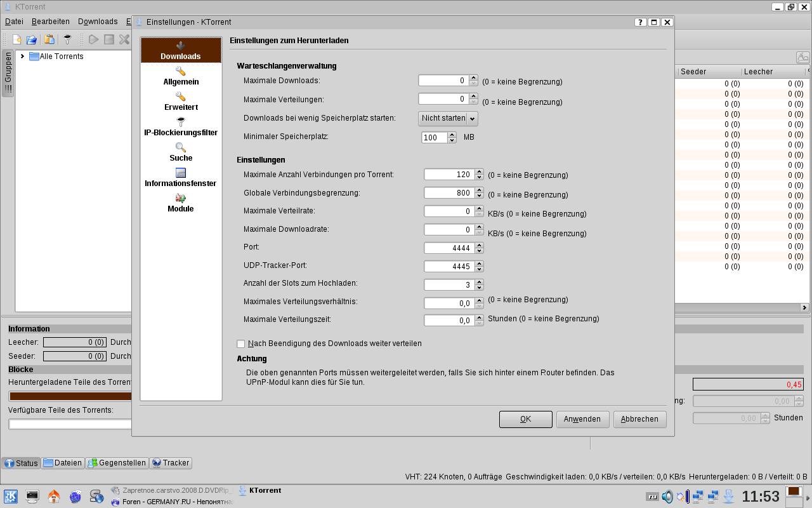This screenshot has width=812, height=508.
Task: Click the paste torrent URL toolbar icon
Action: click(49, 39)
